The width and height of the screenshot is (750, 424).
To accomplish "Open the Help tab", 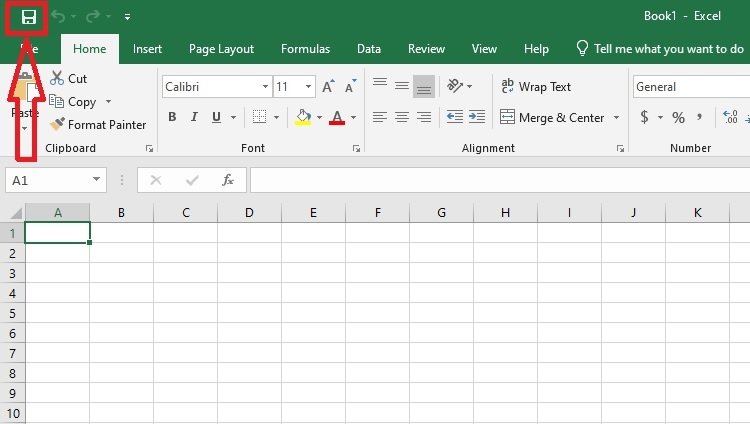I will 536,49.
